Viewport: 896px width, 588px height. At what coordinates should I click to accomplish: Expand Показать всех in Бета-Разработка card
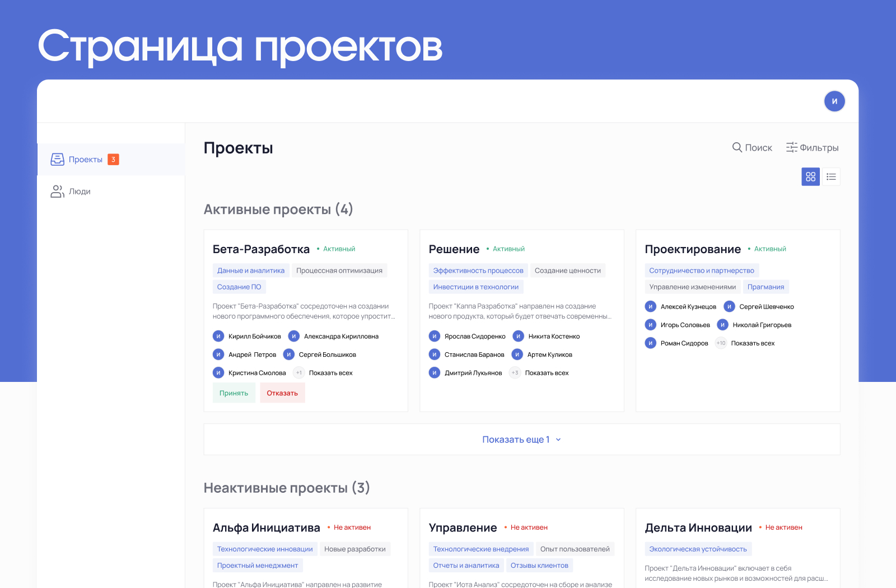[x=330, y=373]
